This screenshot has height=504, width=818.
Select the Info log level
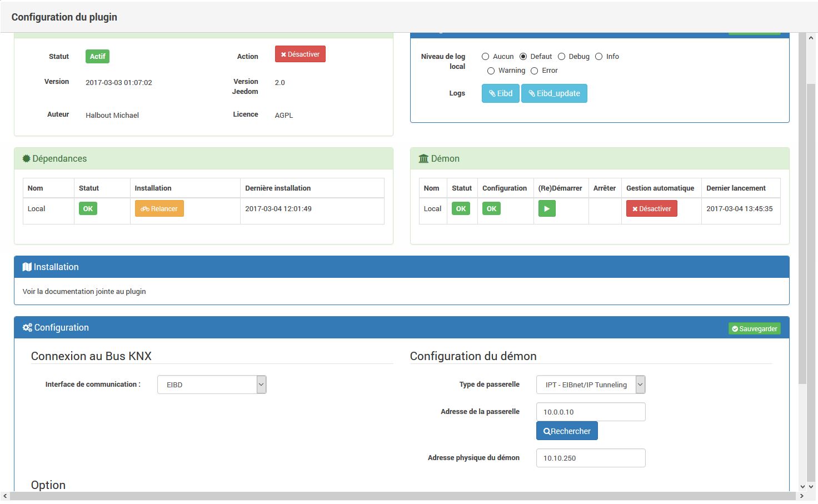[x=598, y=57]
